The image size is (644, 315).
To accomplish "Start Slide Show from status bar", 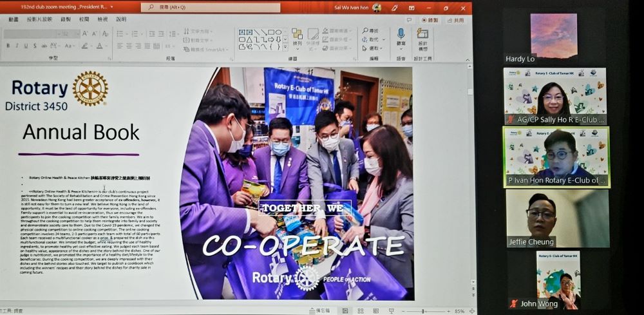I will [392, 311].
